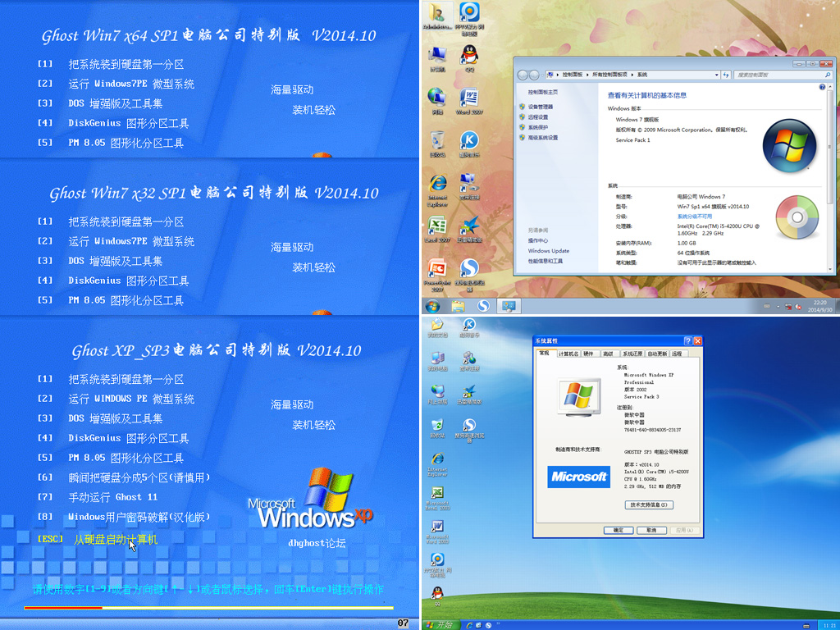Image resolution: width=840 pixels, height=630 pixels.
Task: Click 取消 in the 系统属性 dialog
Action: 651,531
